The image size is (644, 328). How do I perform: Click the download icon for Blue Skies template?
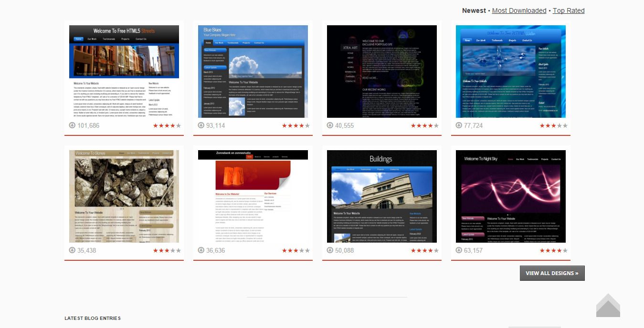201,125
